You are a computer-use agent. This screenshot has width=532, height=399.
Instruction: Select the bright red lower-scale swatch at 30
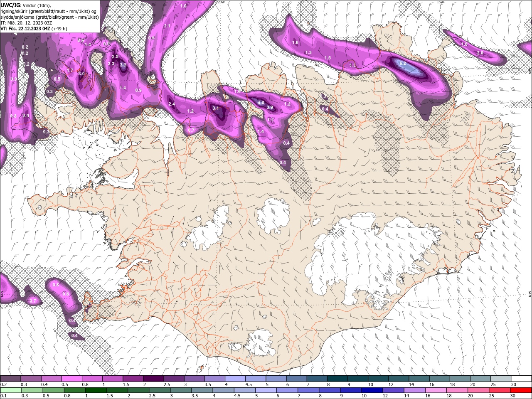[521, 390]
